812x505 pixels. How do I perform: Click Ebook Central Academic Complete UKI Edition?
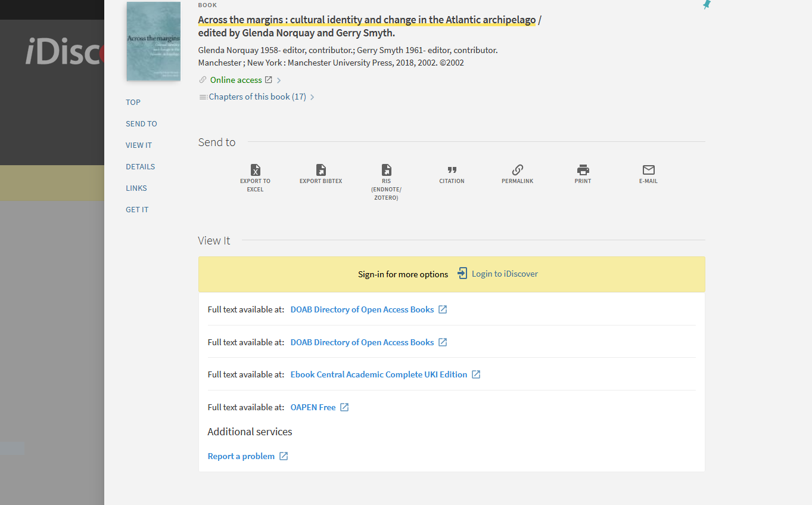378,374
